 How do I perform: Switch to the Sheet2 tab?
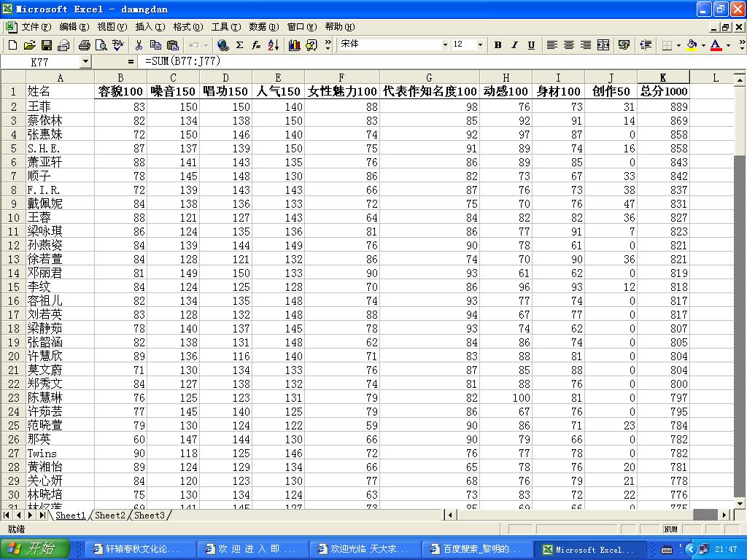[110, 516]
